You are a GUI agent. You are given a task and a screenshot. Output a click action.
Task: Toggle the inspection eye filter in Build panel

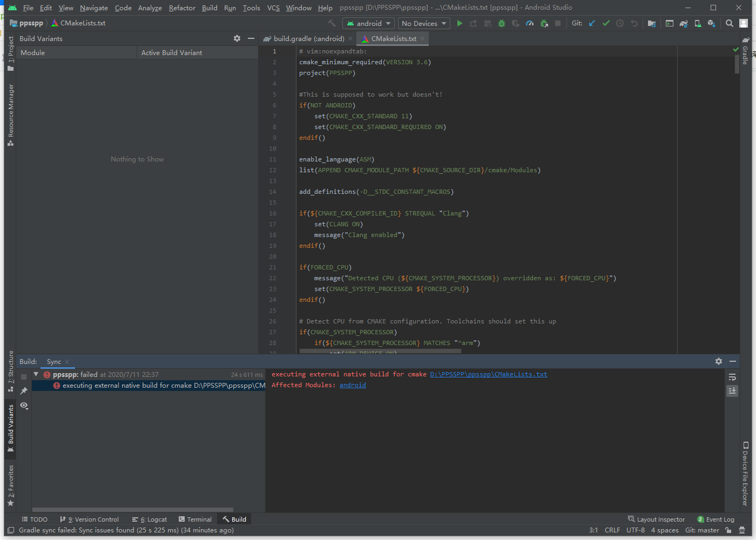[x=24, y=406]
